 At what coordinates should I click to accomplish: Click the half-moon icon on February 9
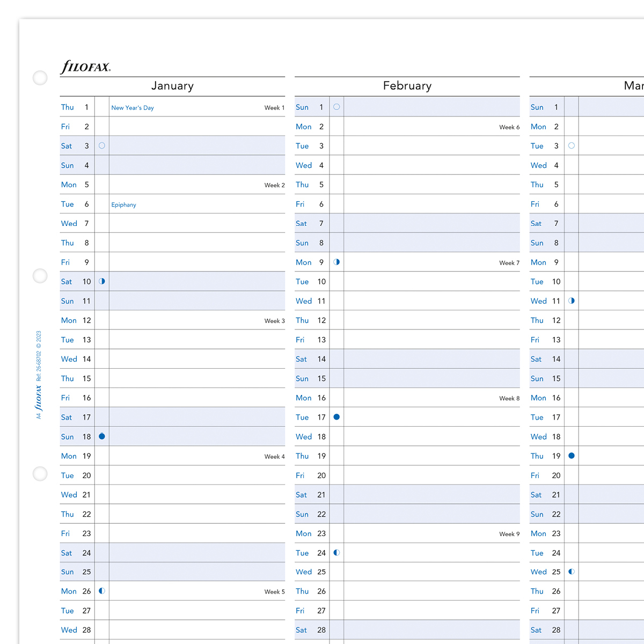coord(336,262)
